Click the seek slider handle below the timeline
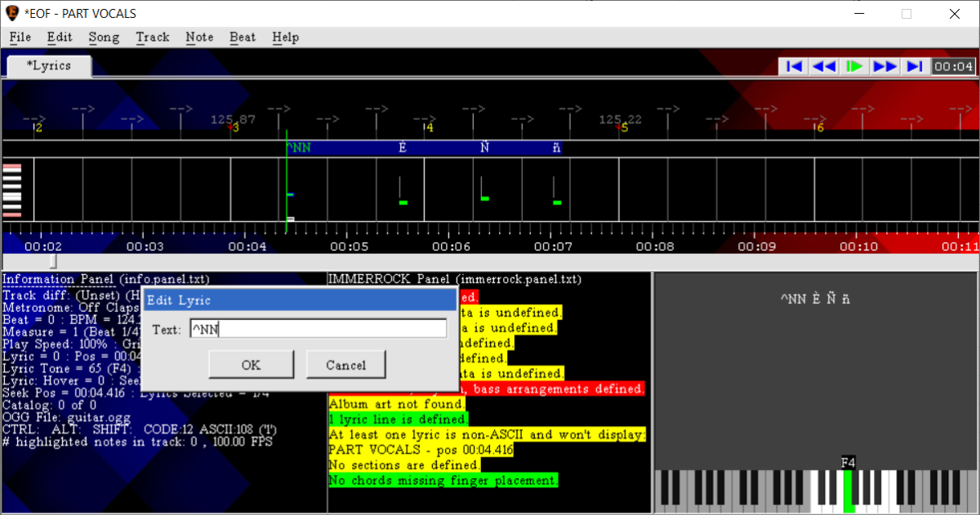Image resolution: width=980 pixels, height=515 pixels. (53, 261)
